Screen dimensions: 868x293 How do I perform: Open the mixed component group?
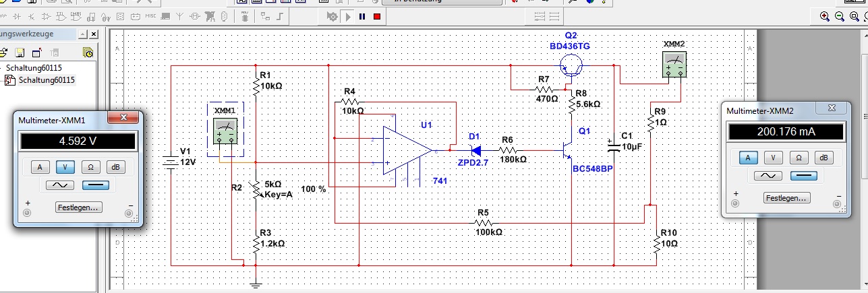tap(106, 17)
